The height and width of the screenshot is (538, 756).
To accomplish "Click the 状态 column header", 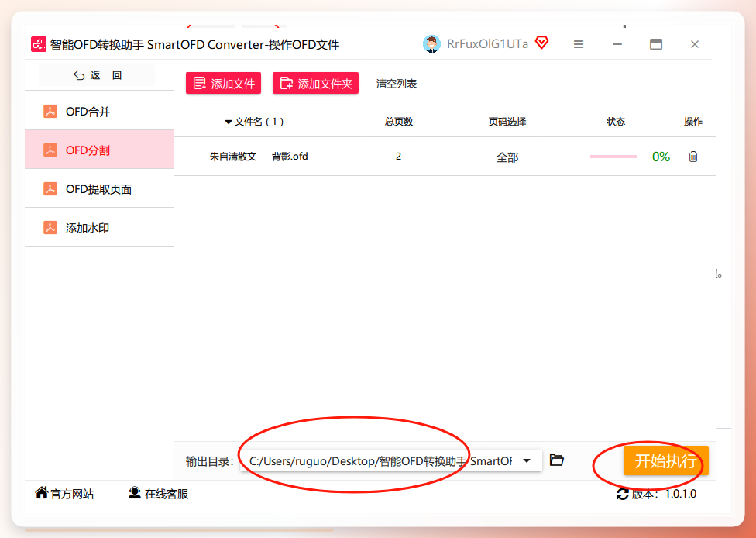I will coord(616,122).
